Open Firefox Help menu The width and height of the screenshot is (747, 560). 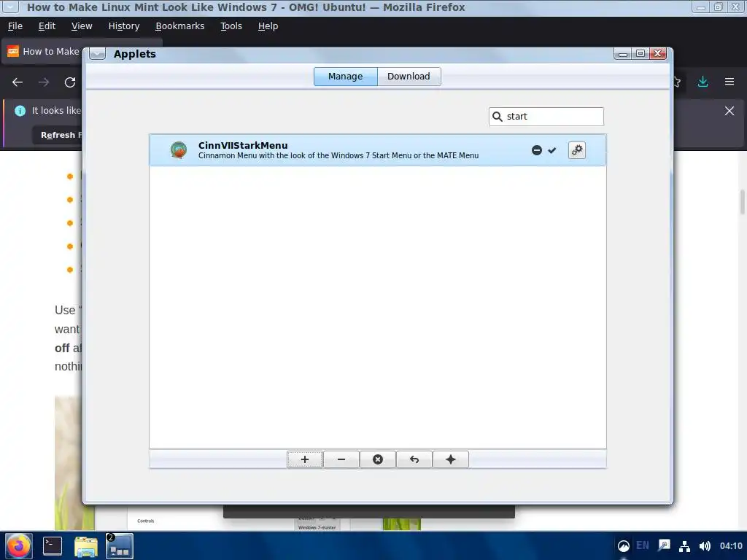(268, 26)
